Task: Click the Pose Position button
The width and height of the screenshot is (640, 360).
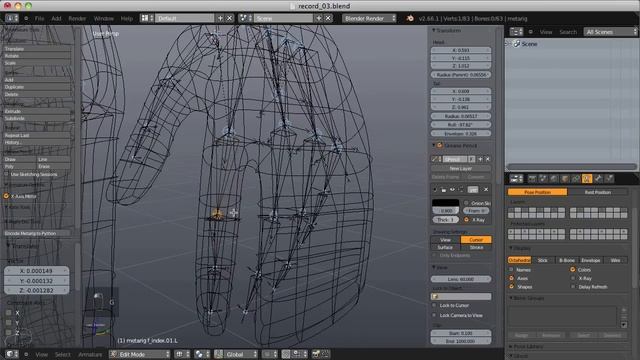Action: [538, 192]
